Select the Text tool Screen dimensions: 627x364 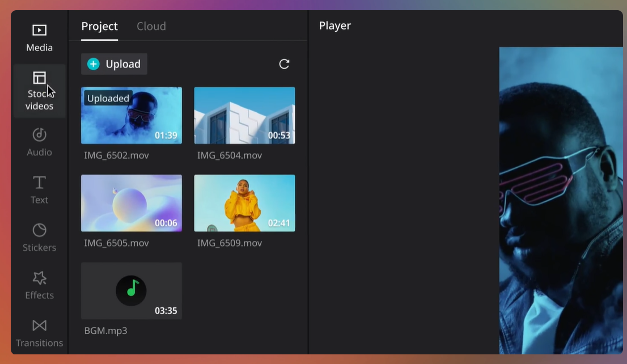coord(39,183)
